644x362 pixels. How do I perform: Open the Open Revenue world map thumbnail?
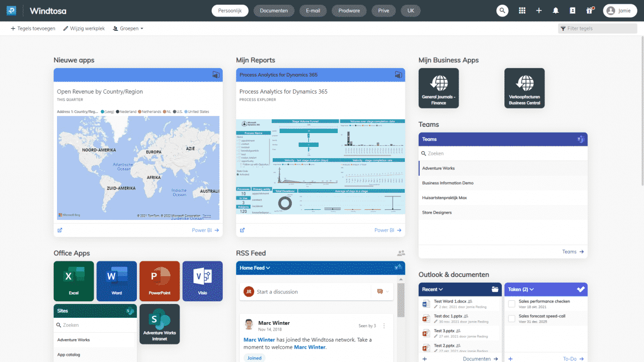(138, 168)
